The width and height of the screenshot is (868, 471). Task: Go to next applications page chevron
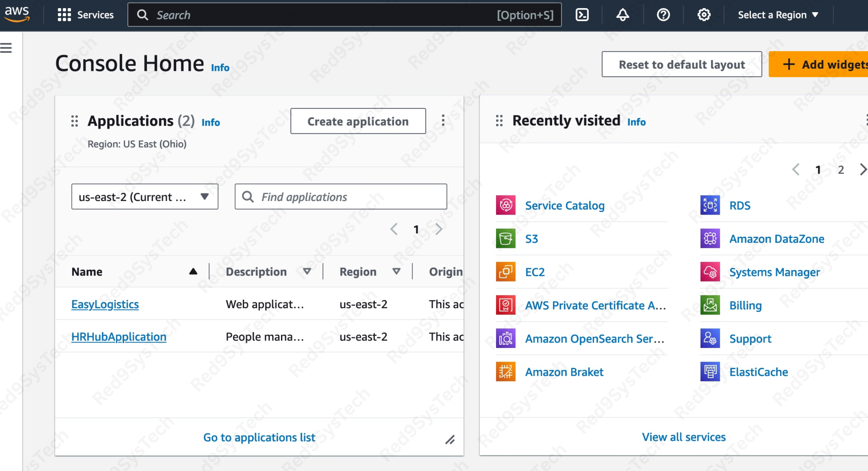click(x=438, y=229)
